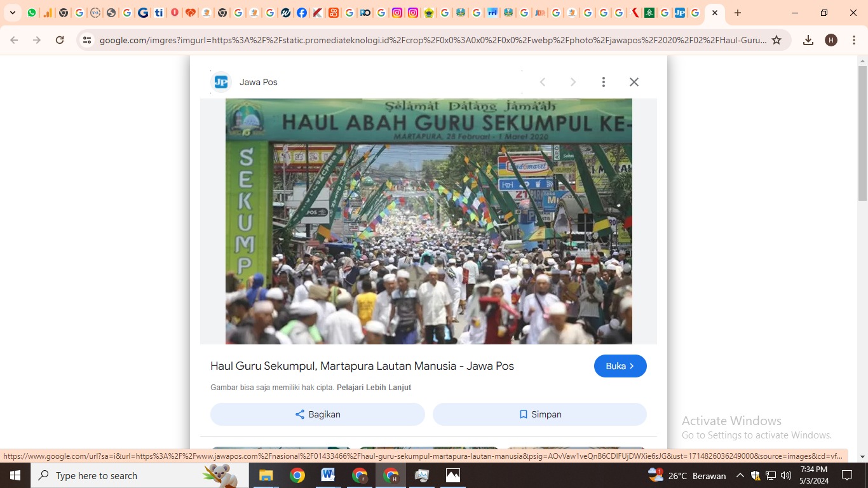Click the Buka button
Image resolution: width=868 pixels, height=488 pixels.
(620, 366)
